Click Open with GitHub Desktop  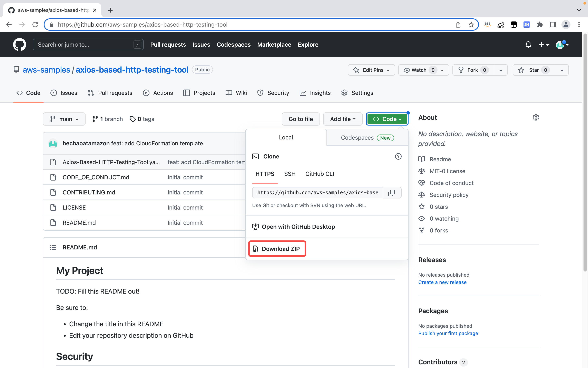[294, 227]
